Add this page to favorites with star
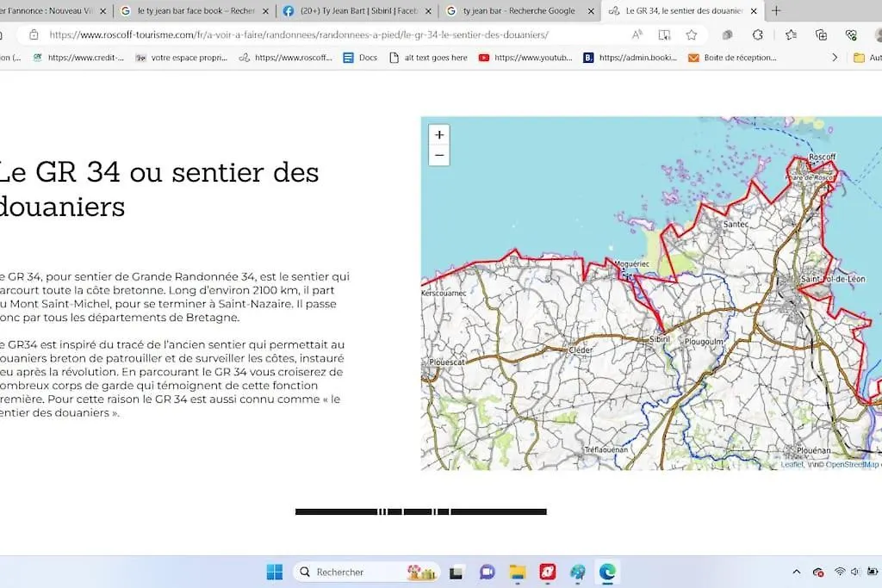The image size is (882, 588). 692,34
